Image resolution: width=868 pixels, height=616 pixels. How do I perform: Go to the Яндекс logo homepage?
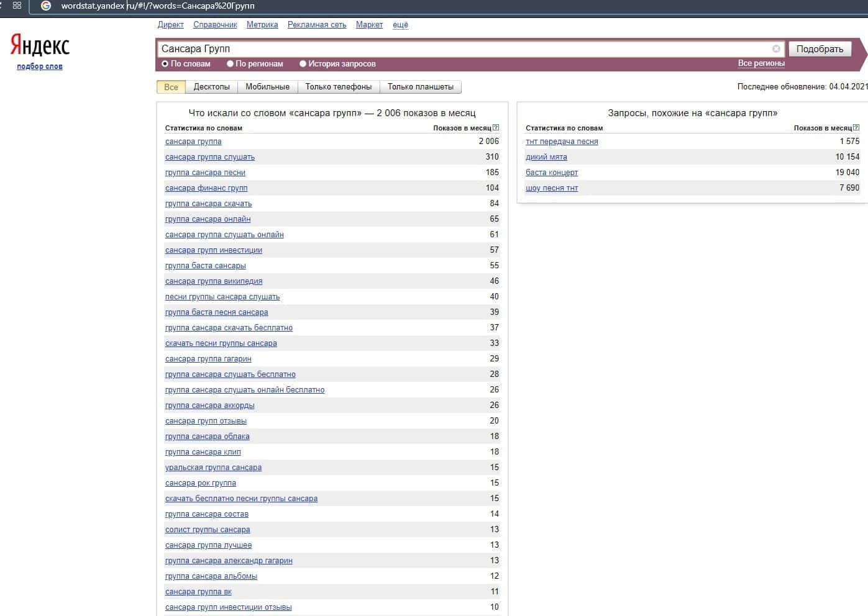tap(40, 45)
